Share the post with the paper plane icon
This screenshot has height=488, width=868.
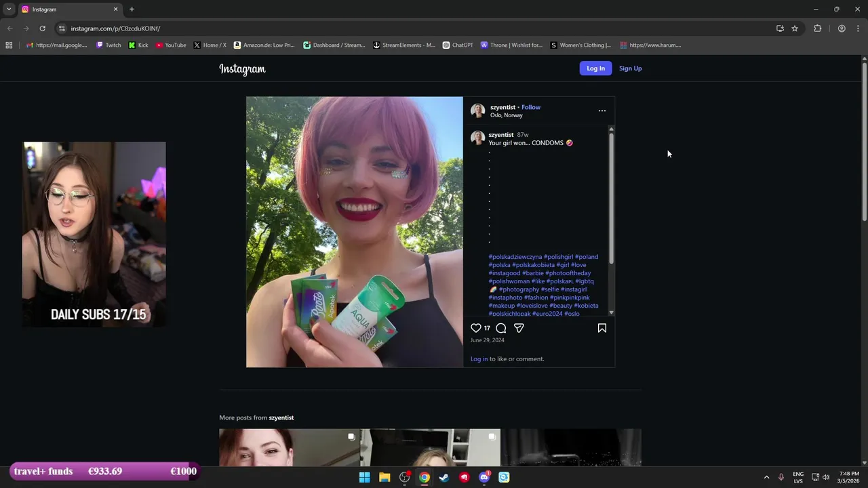pyautogui.click(x=519, y=328)
